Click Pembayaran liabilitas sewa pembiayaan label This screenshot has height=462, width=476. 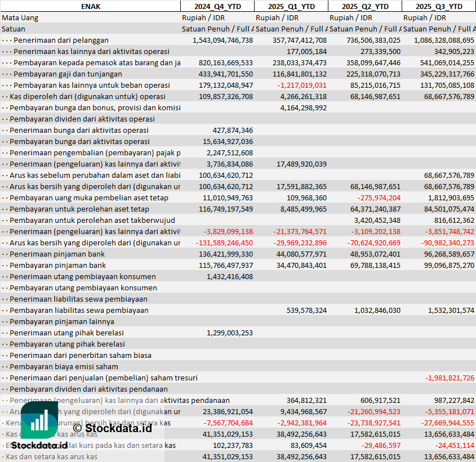click(79, 310)
